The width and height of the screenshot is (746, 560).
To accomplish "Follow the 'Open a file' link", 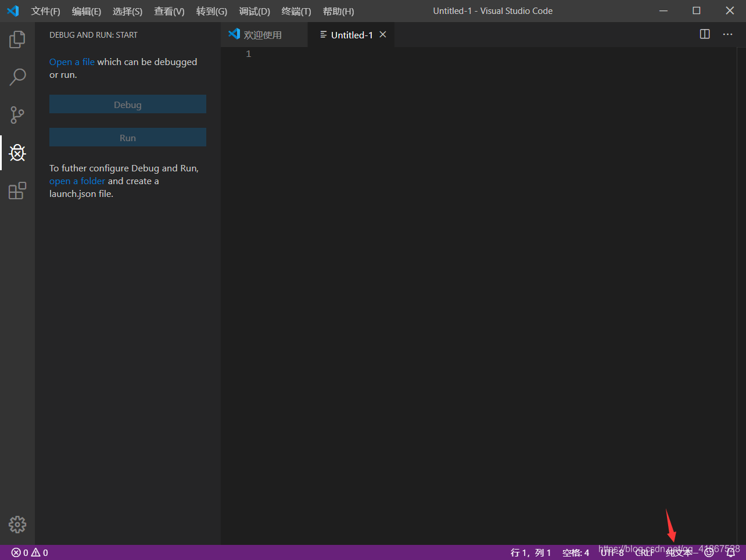I will coord(72,62).
